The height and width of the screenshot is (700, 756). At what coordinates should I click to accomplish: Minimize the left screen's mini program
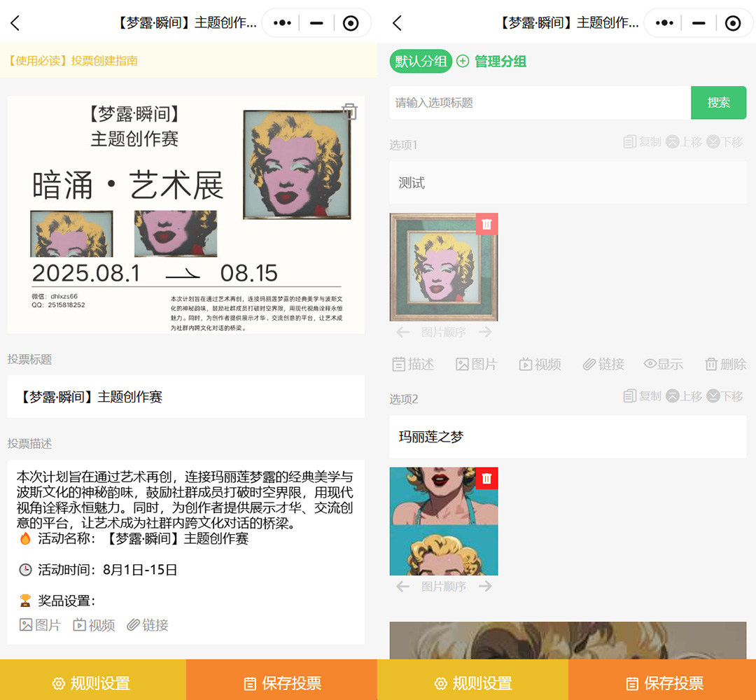pyautogui.click(x=316, y=22)
